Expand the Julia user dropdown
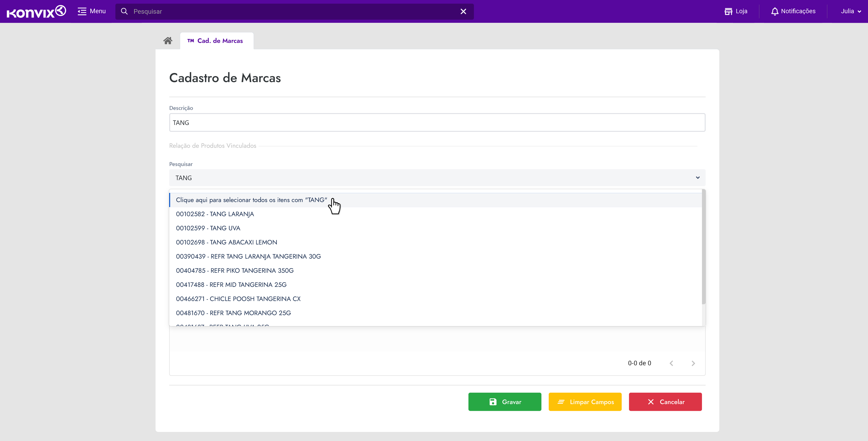 click(851, 11)
